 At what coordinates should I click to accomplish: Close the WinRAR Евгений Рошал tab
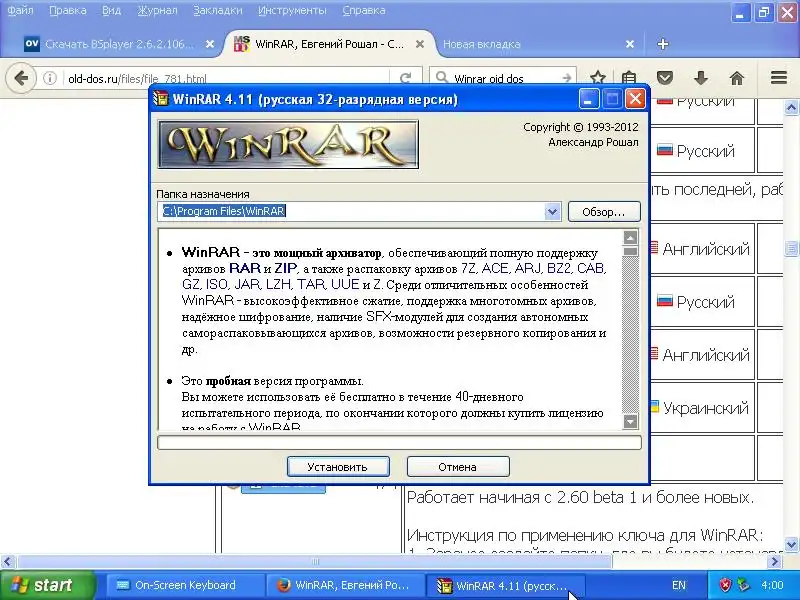(x=420, y=44)
